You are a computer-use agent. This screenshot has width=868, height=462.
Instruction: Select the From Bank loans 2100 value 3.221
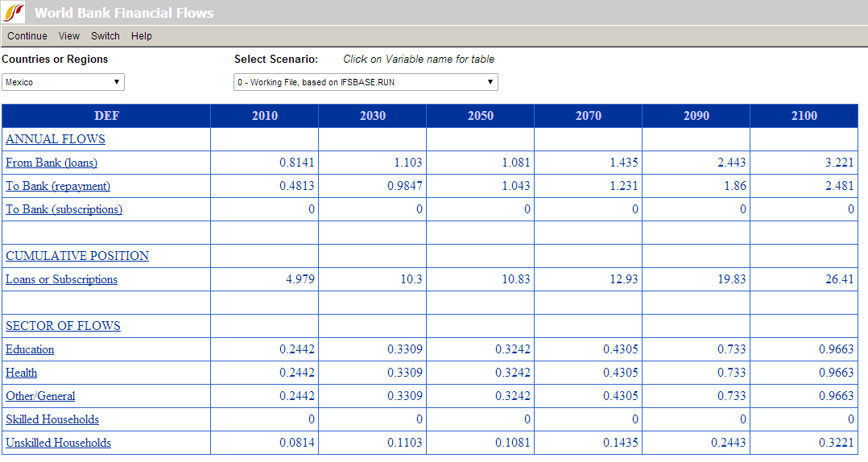pos(839,163)
